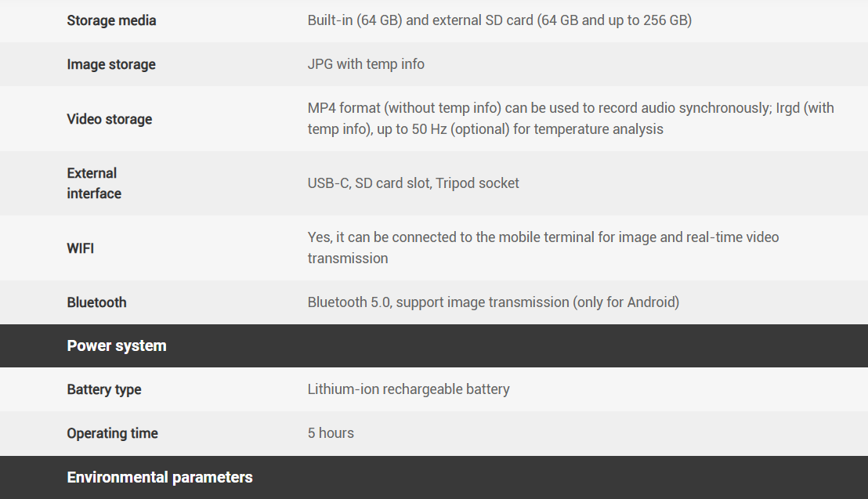
Task: Select the JPG with temp info text
Action: coord(366,64)
